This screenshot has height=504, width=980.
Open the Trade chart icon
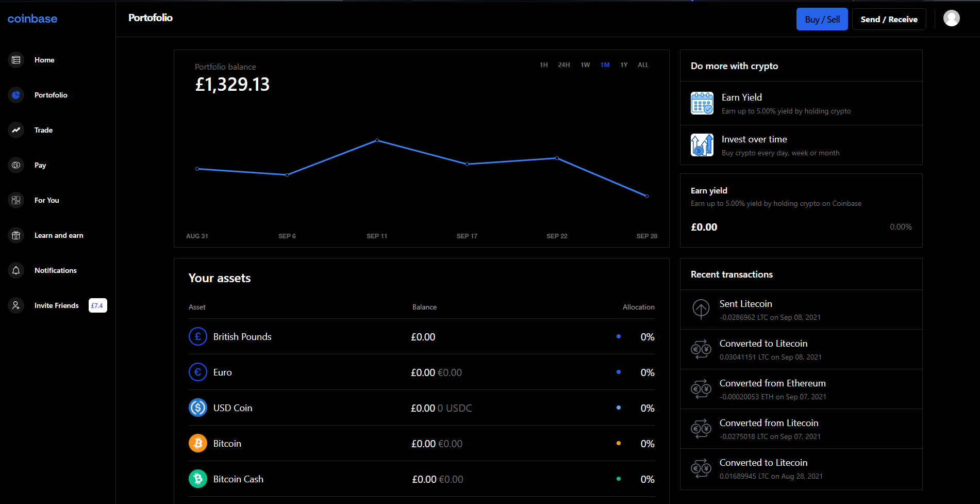click(x=16, y=130)
